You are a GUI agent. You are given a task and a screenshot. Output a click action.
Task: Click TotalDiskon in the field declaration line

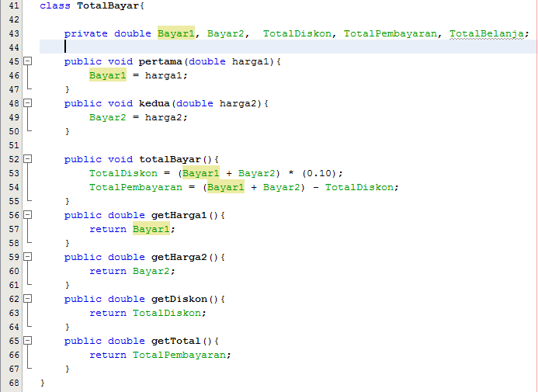coord(297,33)
